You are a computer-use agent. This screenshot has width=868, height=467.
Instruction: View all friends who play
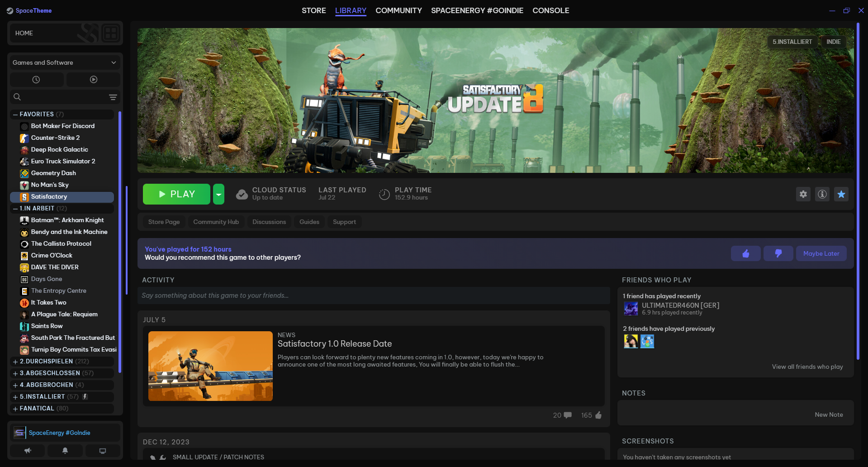pyautogui.click(x=807, y=367)
